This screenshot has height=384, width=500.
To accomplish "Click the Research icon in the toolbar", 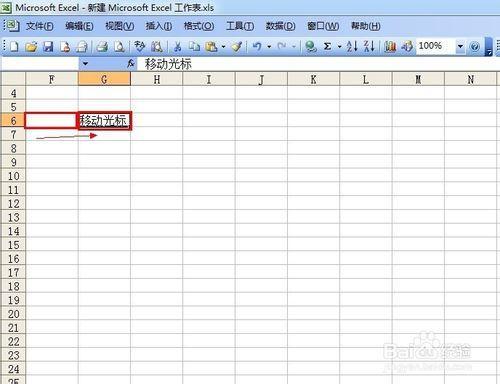I will 157,46.
